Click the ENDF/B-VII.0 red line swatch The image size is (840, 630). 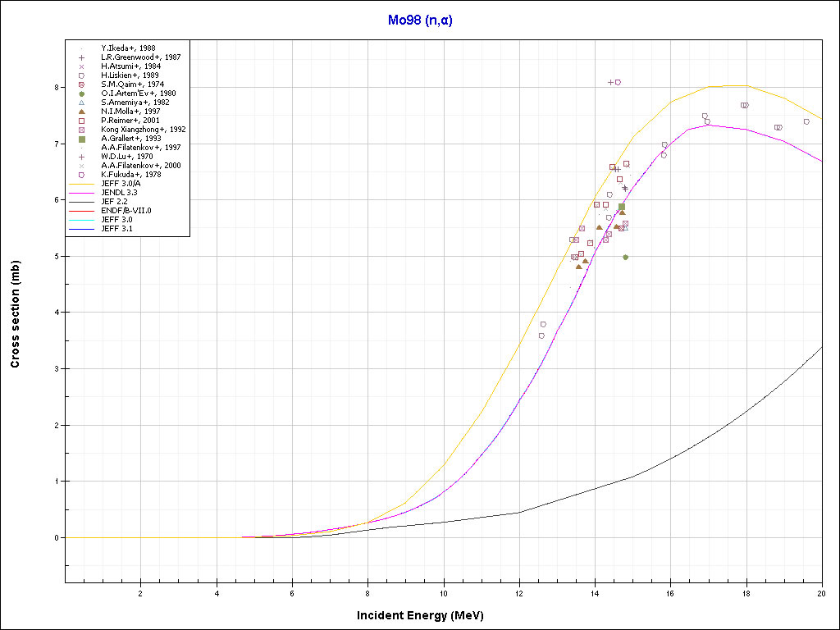(x=82, y=211)
